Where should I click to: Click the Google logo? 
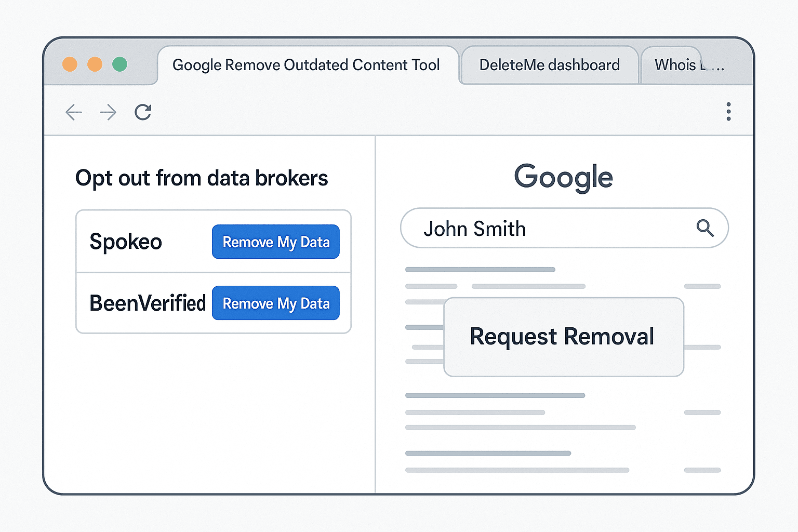[x=564, y=178]
